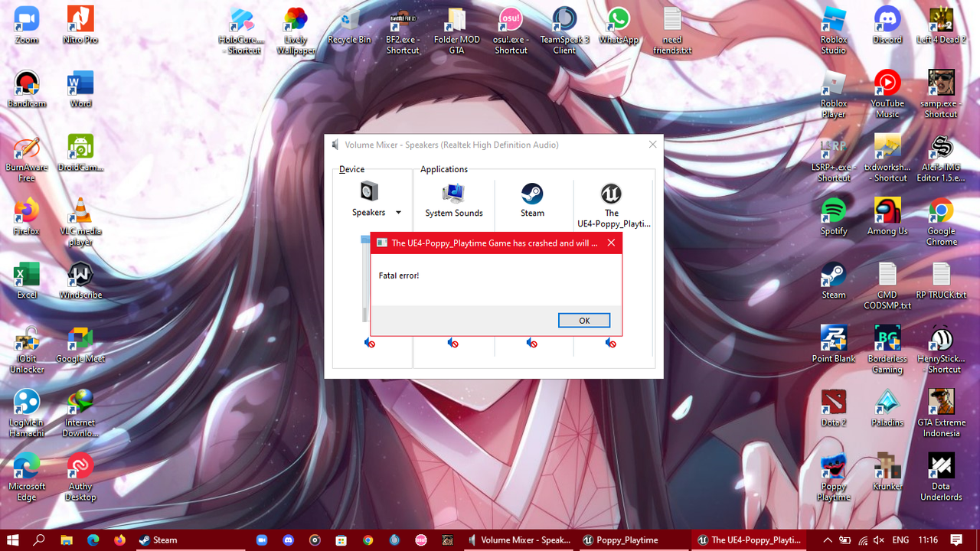Select the Recycle Bin desktop icon

(349, 25)
